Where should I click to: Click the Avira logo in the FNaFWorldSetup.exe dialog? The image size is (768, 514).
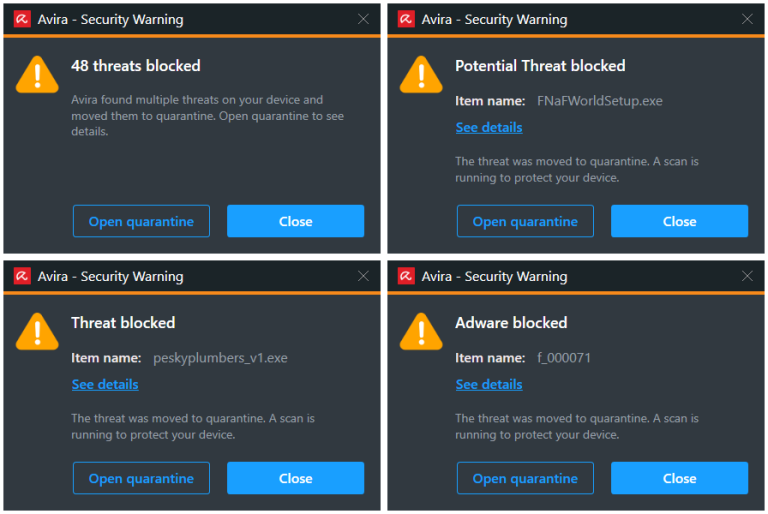[x=406, y=19]
